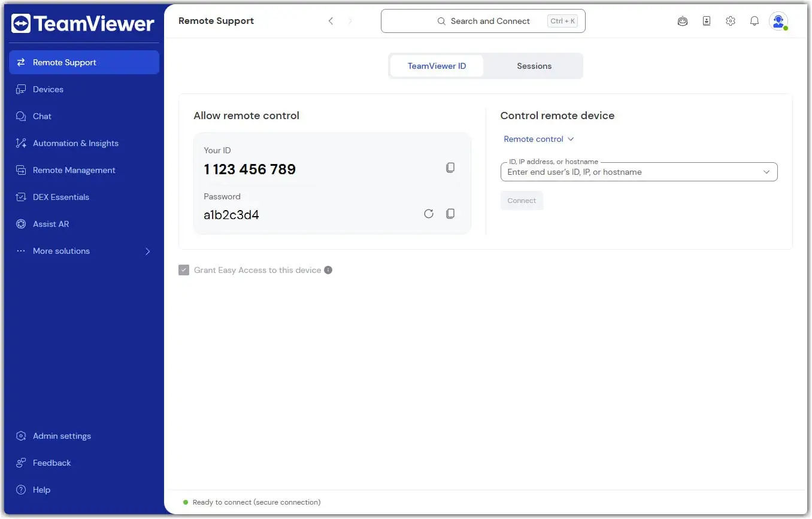Copy the password to clipboard
This screenshot has width=812, height=519.
pos(450,214)
